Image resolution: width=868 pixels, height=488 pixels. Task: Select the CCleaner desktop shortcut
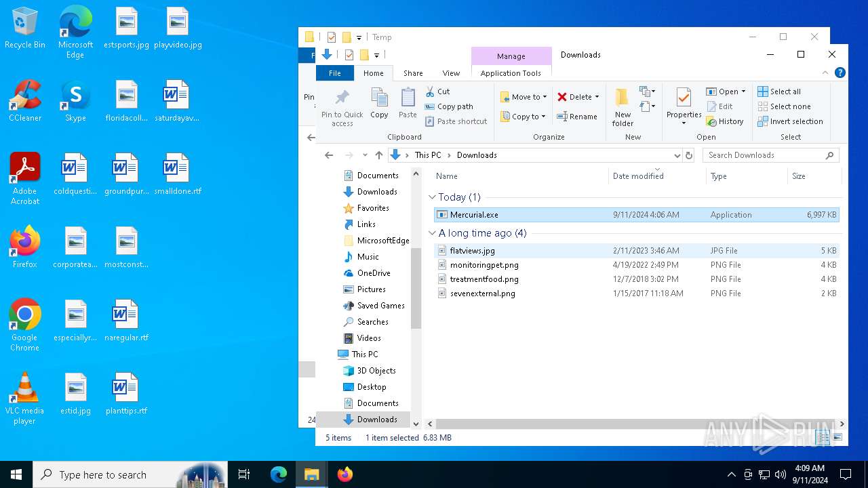(25, 101)
